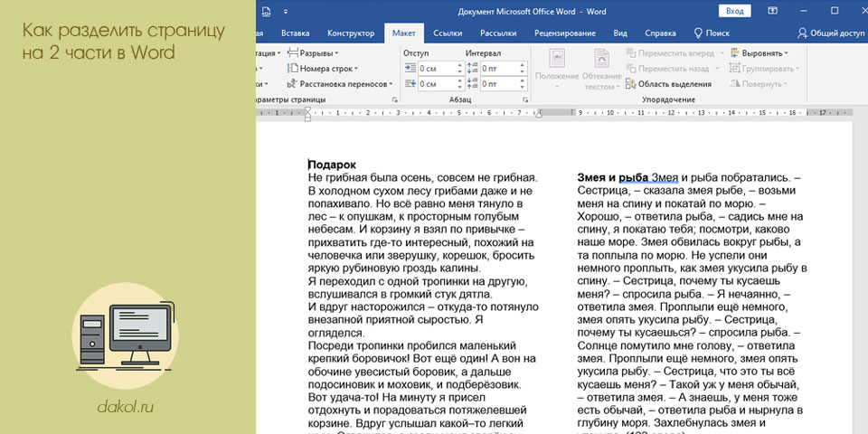The image size is (868, 434).
Task: Decrease right indent with the down arrow
Action: click(x=459, y=88)
